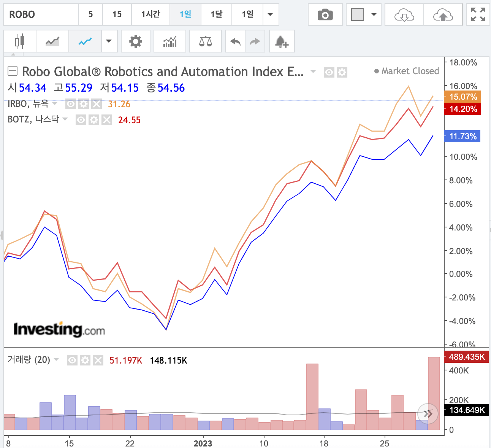
Task: Select the last 1일 interval button
Action: [247, 14]
